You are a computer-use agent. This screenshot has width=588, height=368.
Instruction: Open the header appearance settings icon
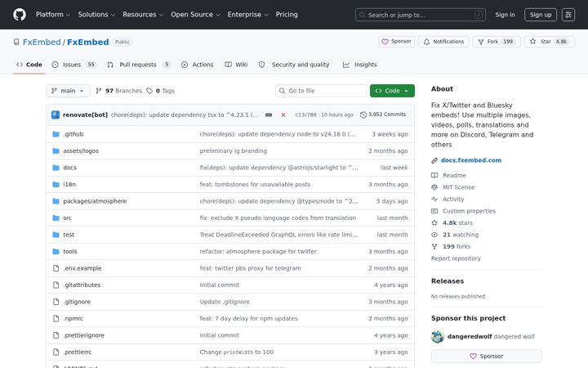568,15
